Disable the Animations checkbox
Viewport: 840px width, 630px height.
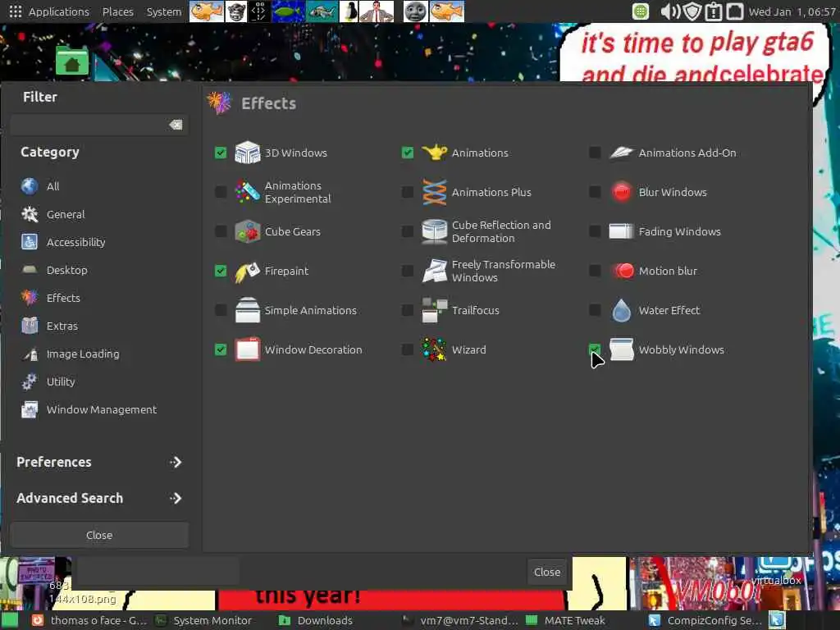408,153
